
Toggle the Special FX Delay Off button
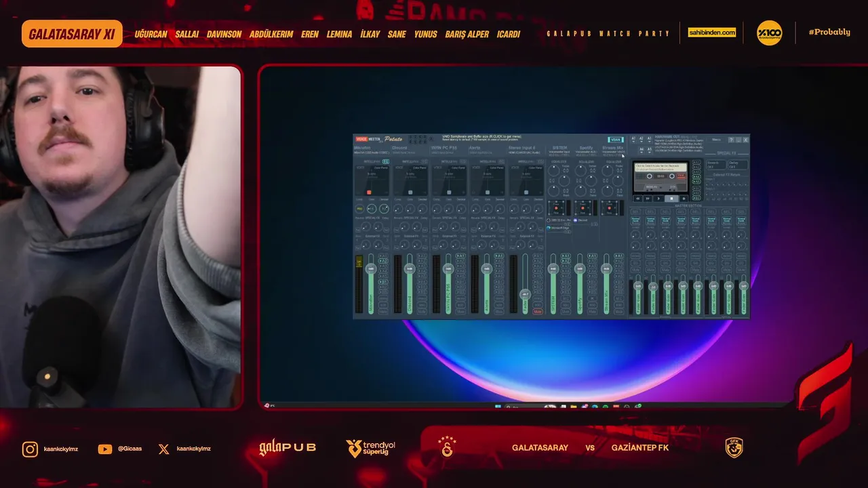(x=738, y=165)
